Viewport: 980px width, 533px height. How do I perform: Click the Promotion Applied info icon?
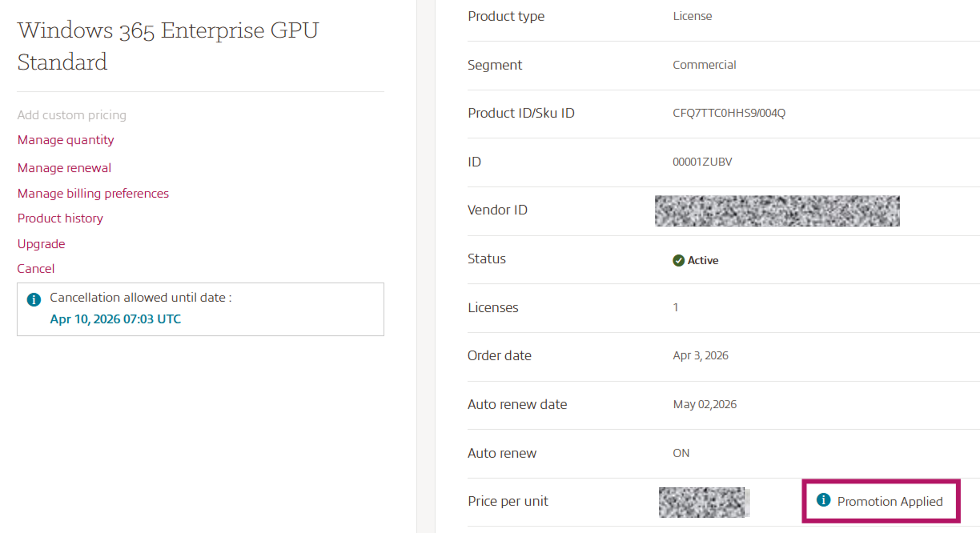(824, 501)
